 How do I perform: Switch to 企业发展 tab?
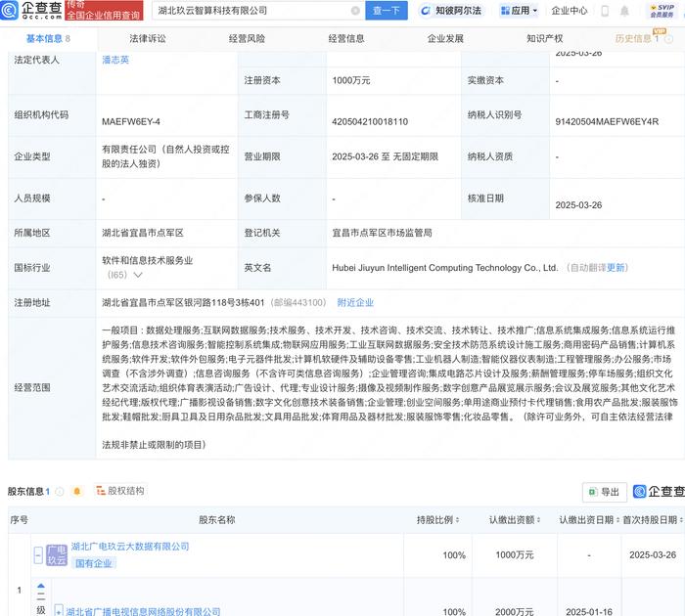point(445,38)
